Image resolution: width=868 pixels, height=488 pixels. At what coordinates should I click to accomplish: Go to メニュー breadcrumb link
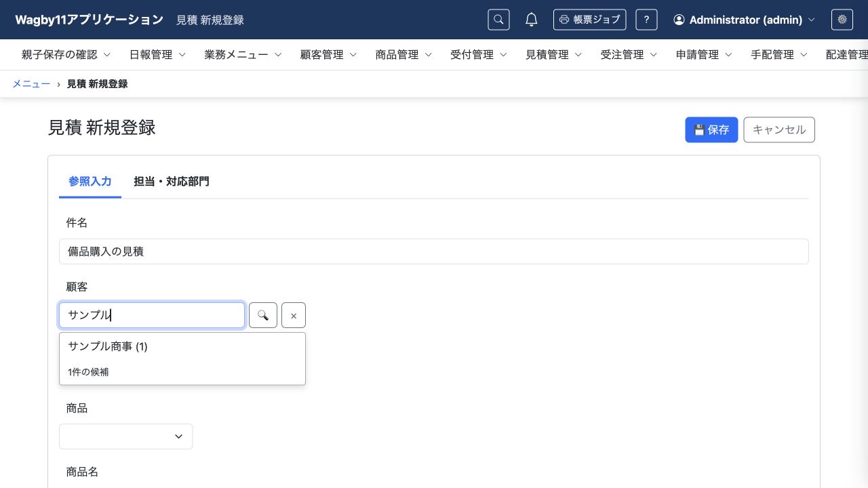[x=31, y=84]
